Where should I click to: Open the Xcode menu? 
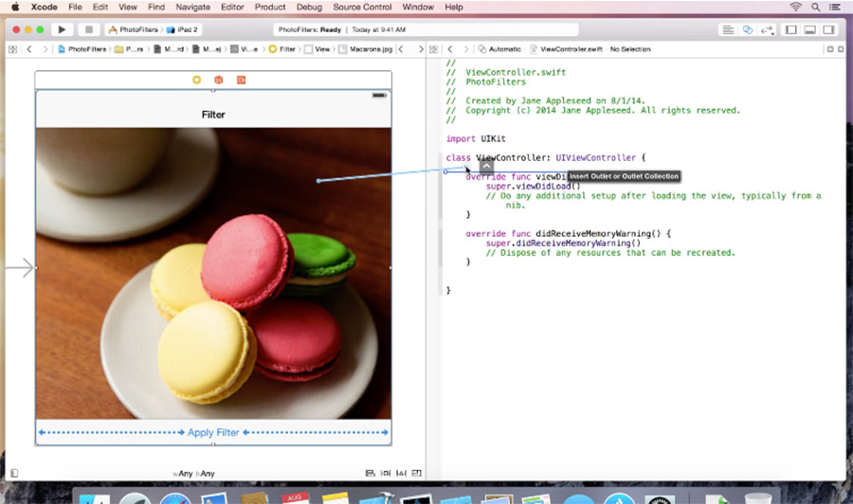pos(44,7)
